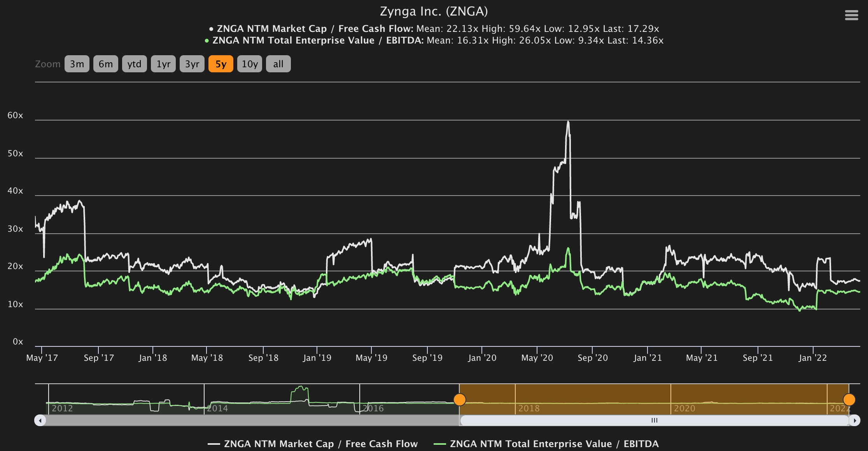Select the 3yr zoom option
The image size is (868, 451).
click(x=192, y=64)
